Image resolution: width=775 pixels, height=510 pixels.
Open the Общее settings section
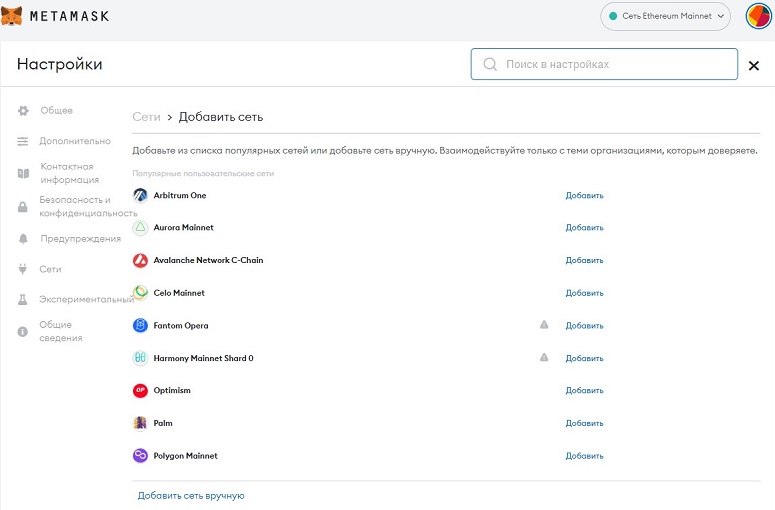click(56, 110)
